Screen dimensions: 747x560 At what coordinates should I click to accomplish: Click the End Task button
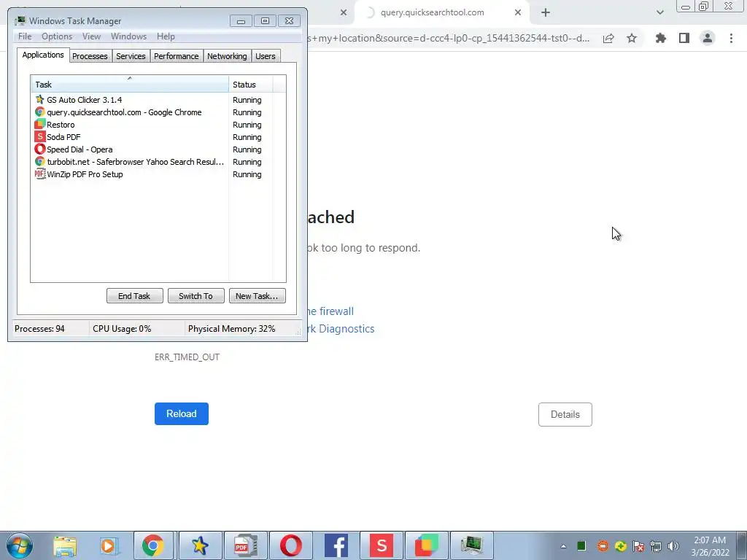[134, 296]
